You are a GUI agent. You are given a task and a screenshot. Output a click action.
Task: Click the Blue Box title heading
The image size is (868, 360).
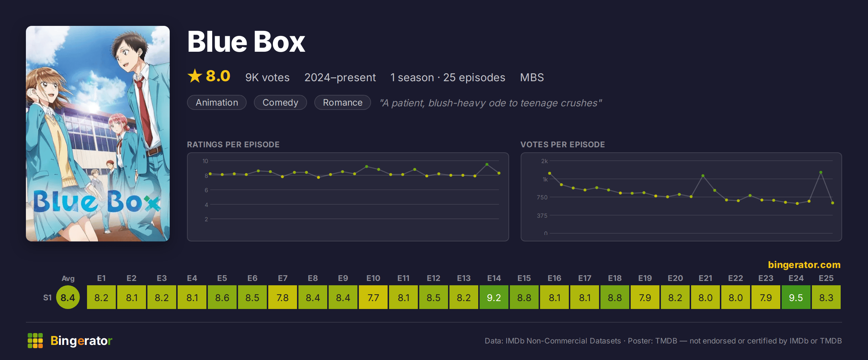[x=246, y=42]
